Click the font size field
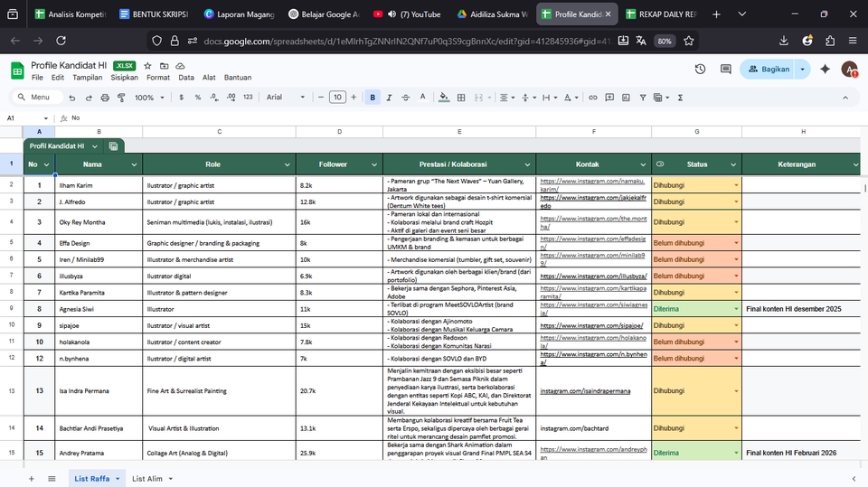The width and height of the screenshot is (868, 487). coord(337,98)
